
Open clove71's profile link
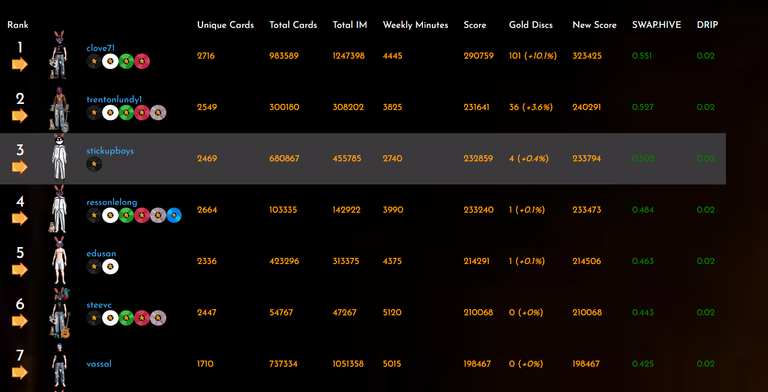coord(99,48)
